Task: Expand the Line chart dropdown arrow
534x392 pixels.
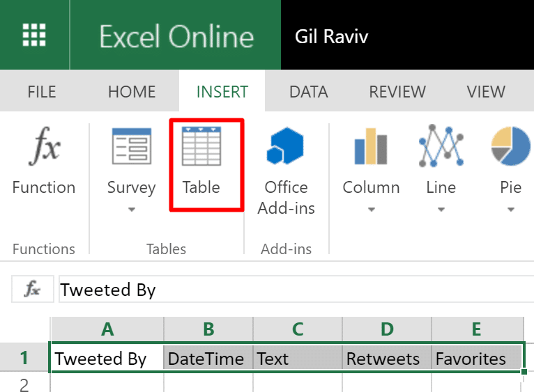Action: pos(441,210)
